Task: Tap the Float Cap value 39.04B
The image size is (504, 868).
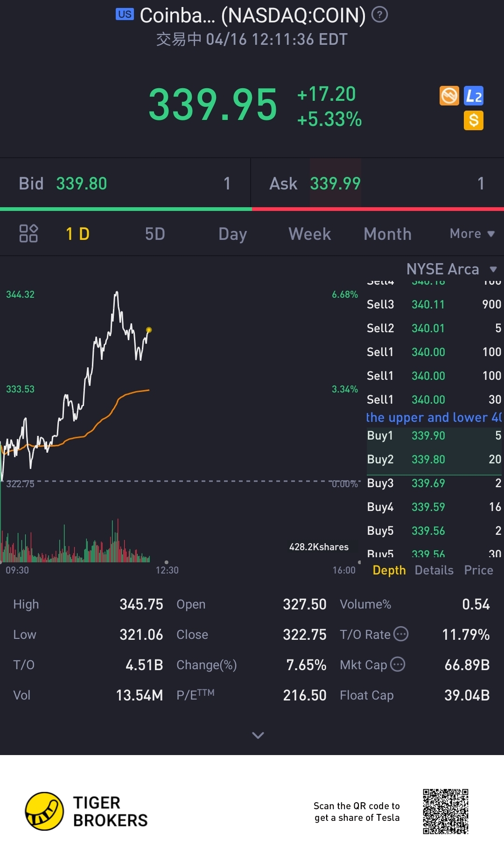Action: pos(467,695)
